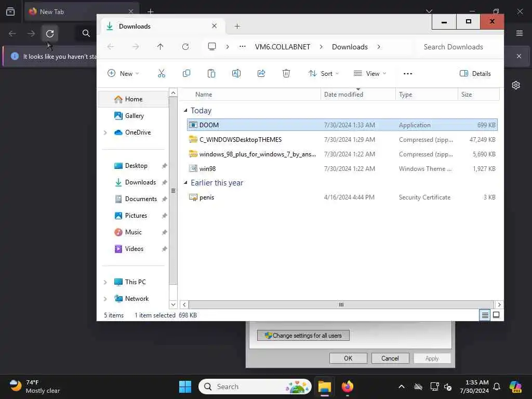
Task: Click the Cut scissors icon
Action: [x=162, y=73]
